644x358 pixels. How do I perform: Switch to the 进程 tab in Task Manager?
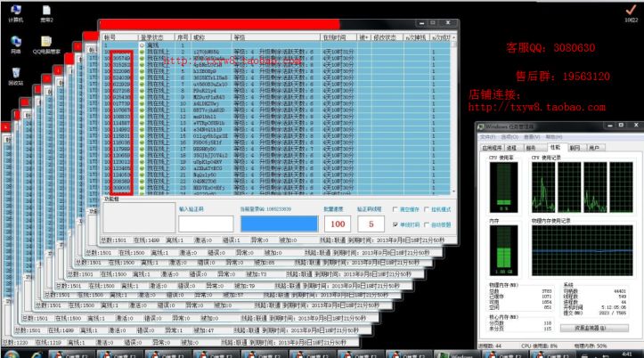[514, 148]
